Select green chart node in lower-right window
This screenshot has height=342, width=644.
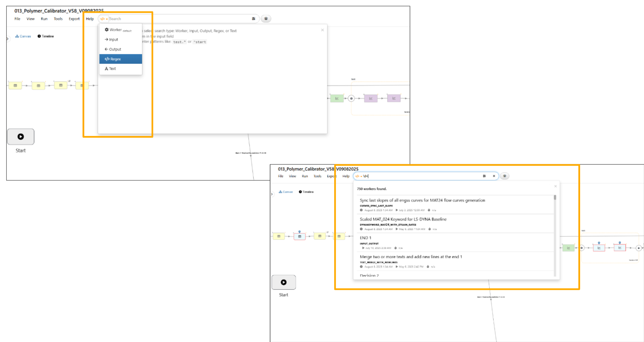coord(568,248)
